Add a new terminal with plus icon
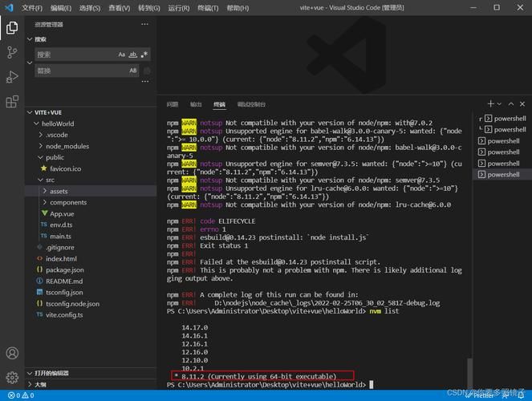532x401 pixels. [491, 104]
